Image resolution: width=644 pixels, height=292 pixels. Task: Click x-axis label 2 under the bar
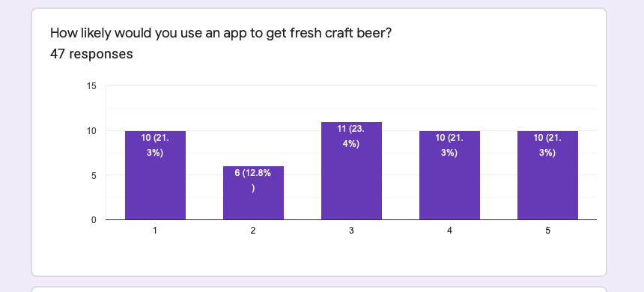click(253, 231)
